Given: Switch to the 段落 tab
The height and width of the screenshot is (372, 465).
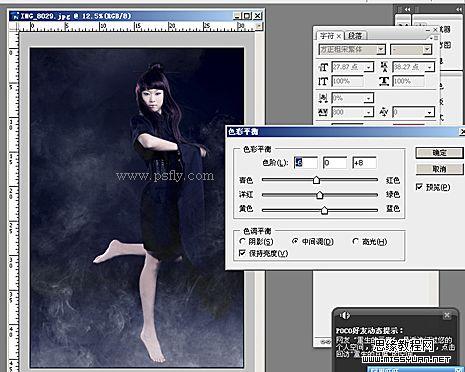Looking at the screenshot, I should pos(356,35).
